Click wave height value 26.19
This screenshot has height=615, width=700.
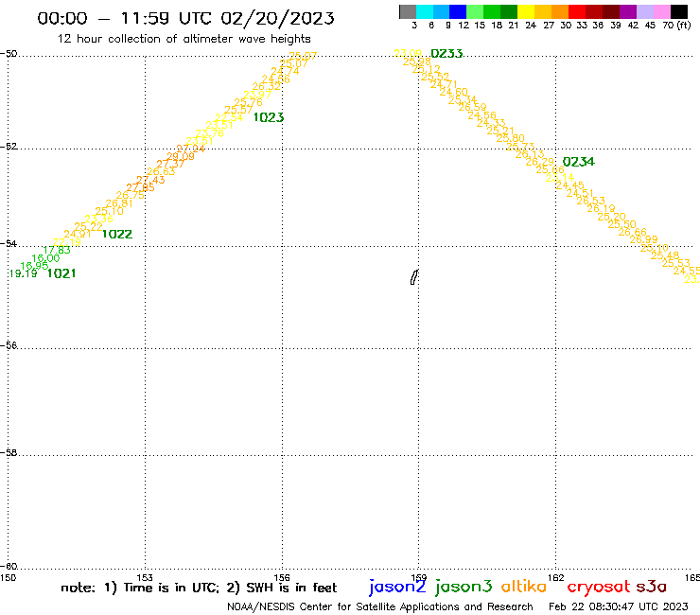601,208
